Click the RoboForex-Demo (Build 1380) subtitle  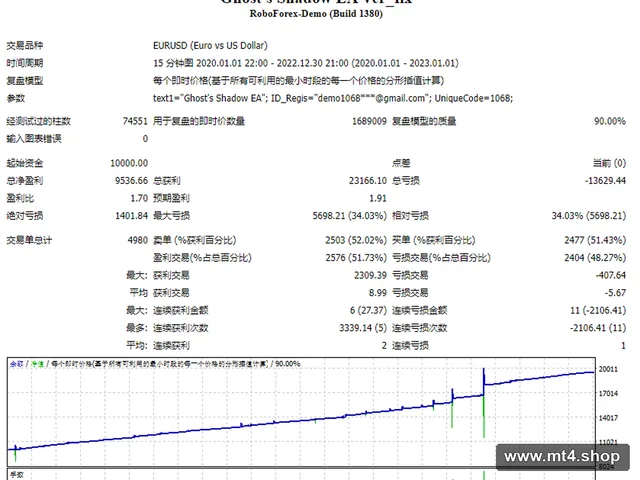(x=316, y=13)
